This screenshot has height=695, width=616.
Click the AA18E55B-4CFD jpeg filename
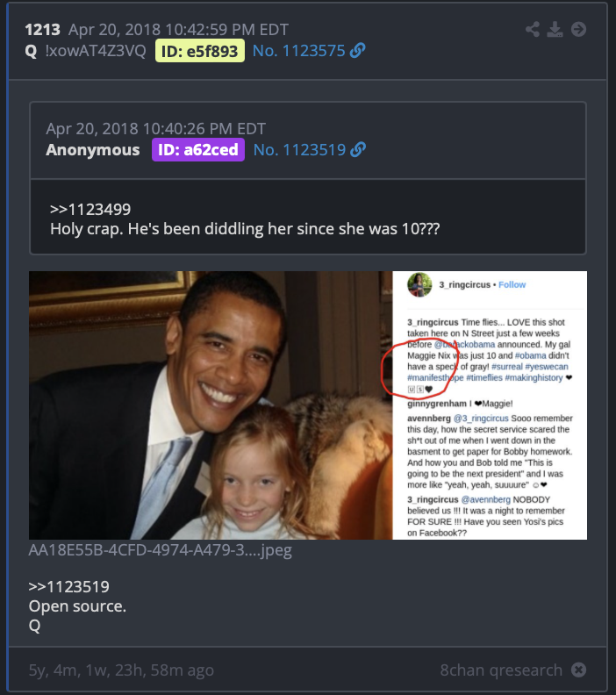pyautogui.click(x=160, y=550)
